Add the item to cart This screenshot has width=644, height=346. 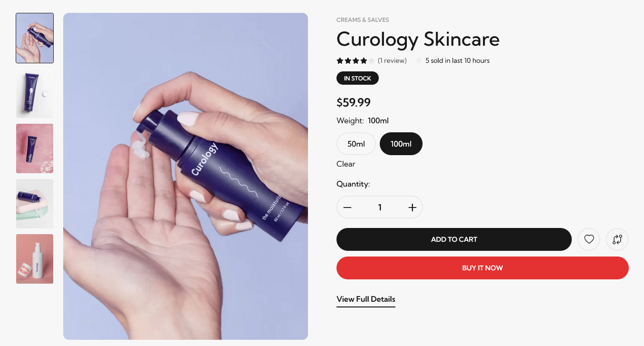pyautogui.click(x=454, y=239)
